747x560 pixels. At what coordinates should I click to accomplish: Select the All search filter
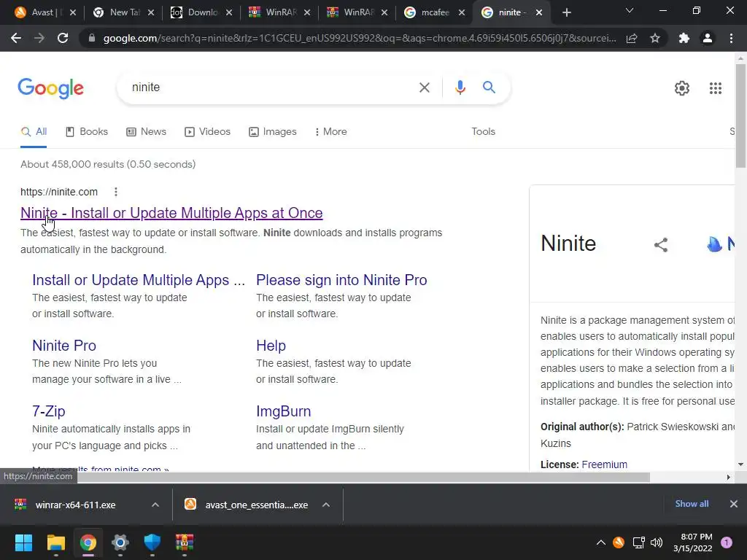34,132
